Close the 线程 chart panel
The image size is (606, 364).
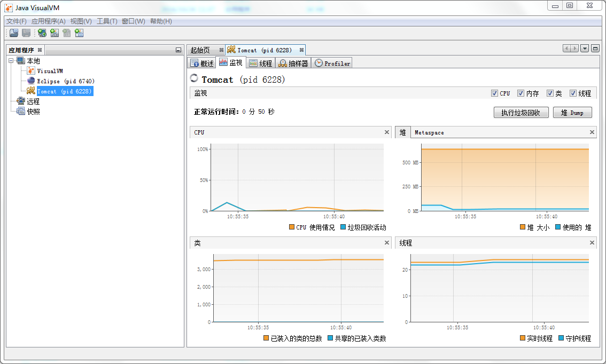[592, 242]
